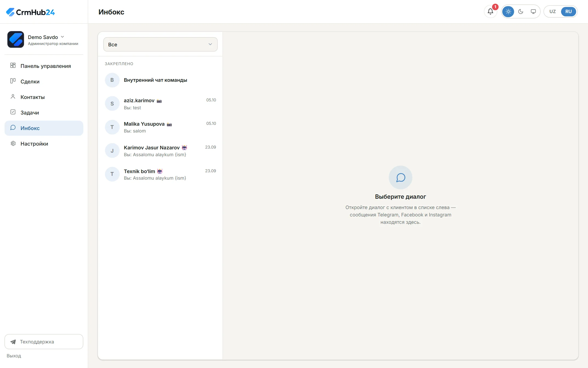Open the Контакты section

tap(44, 97)
